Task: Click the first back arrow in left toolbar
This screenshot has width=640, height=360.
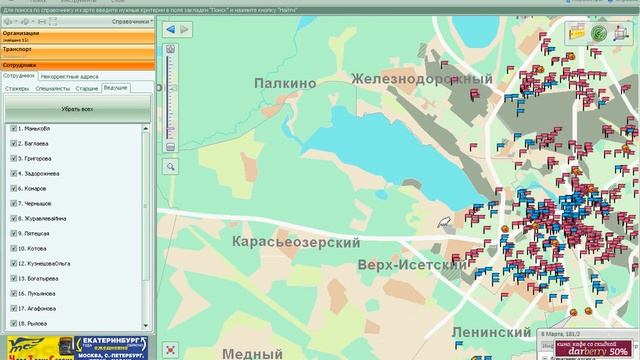Action: (8, 22)
